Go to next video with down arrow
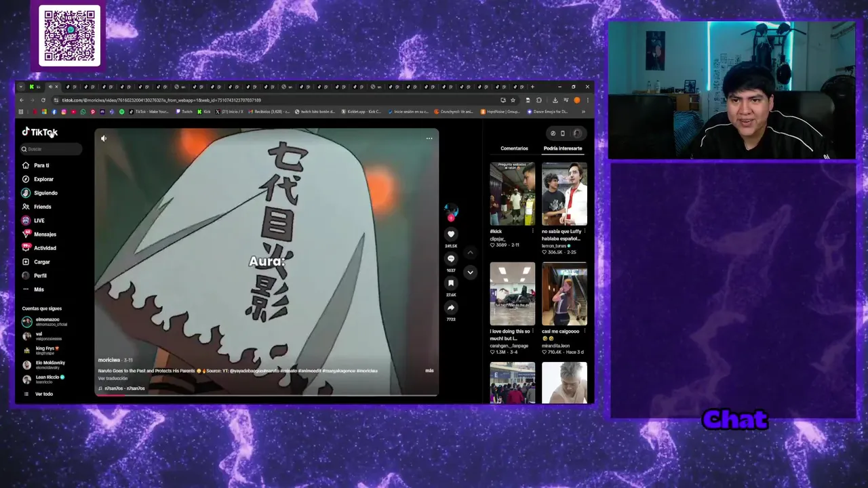The image size is (868, 488). point(470,272)
